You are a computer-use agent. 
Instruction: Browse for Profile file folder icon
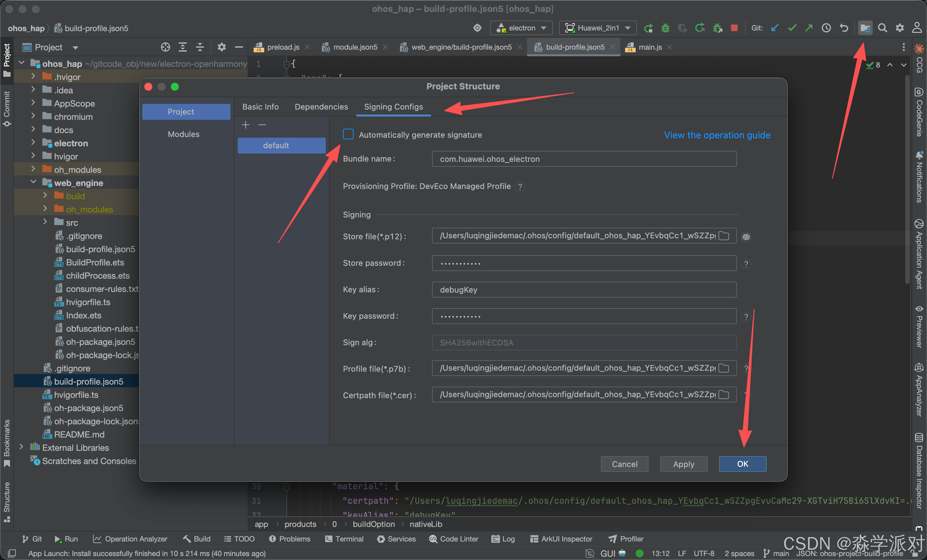click(x=724, y=368)
